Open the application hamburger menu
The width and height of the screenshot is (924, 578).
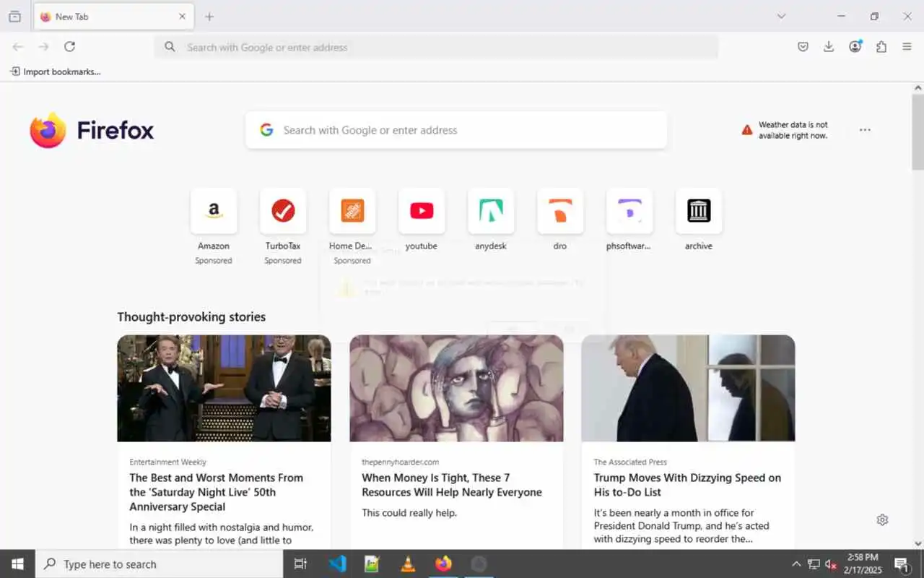pos(907,47)
